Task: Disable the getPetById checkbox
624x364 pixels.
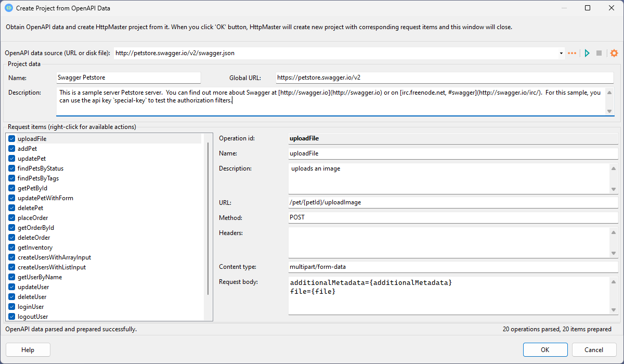Action: (12, 188)
